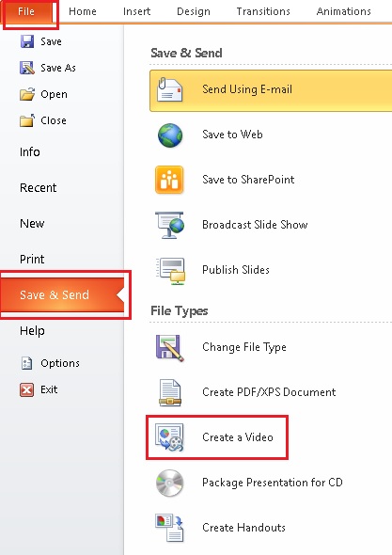Open the Home ribbon tab
The width and height of the screenshot is (392, 555).
[83, 11]
